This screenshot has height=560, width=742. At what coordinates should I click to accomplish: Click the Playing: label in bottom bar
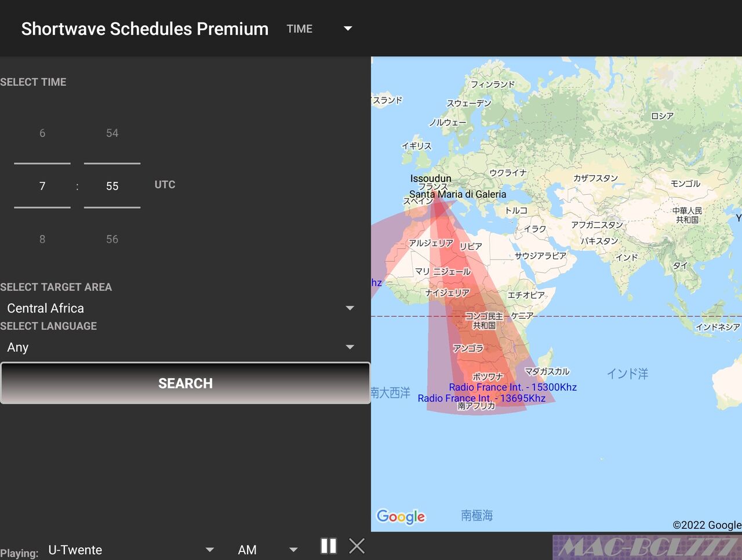tap(19, 553)
